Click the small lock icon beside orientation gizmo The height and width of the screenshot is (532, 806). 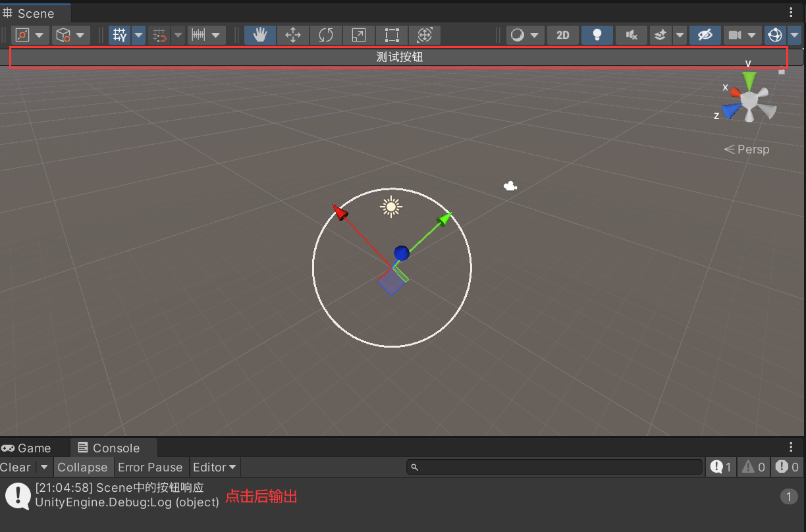pyautogui.click(x=782, y=70)
